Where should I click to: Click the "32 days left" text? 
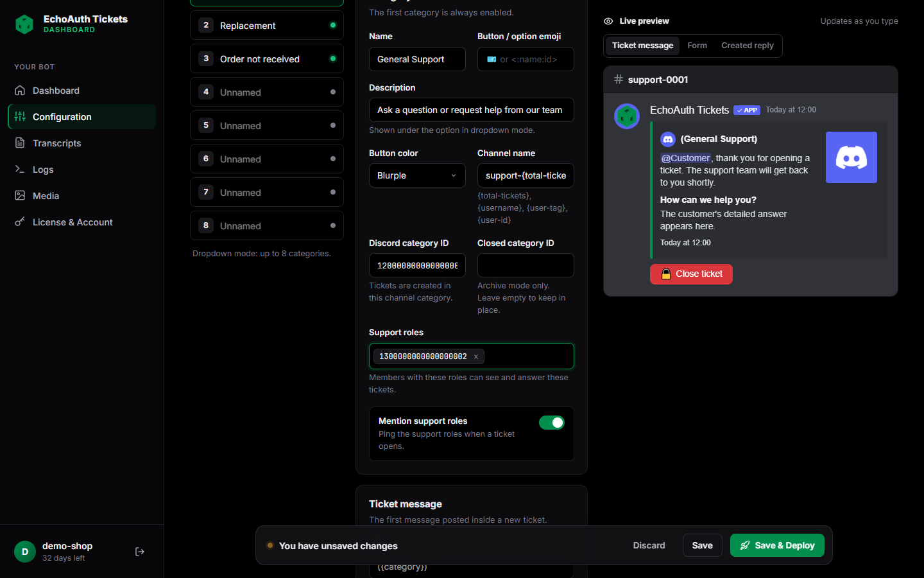[x=64, y=558]
